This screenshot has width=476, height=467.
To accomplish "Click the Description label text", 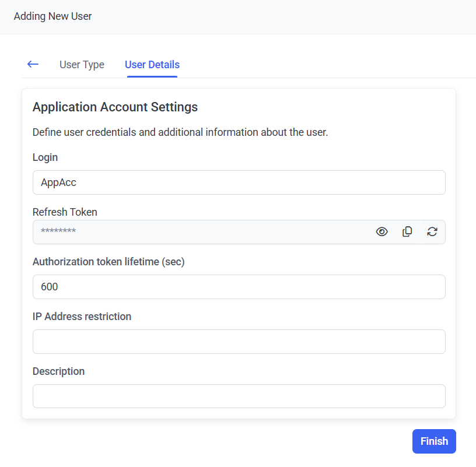I will [58, 371].
